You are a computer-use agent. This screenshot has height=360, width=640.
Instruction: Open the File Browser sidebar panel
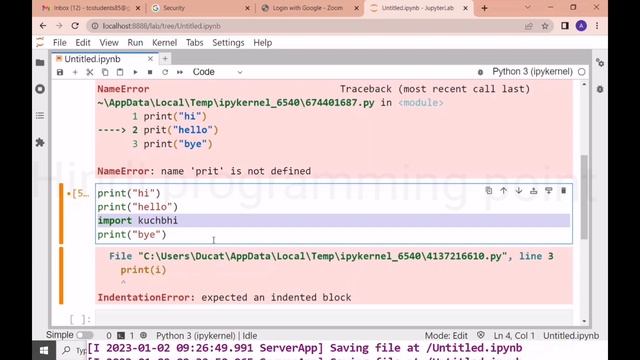[40, 62]
